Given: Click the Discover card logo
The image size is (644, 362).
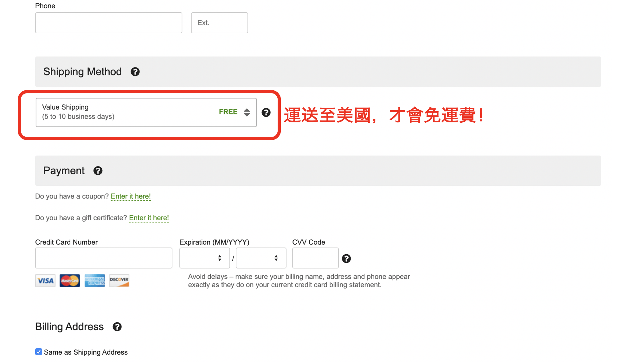Looking at the screenshot, I should (x=119, y=281).
